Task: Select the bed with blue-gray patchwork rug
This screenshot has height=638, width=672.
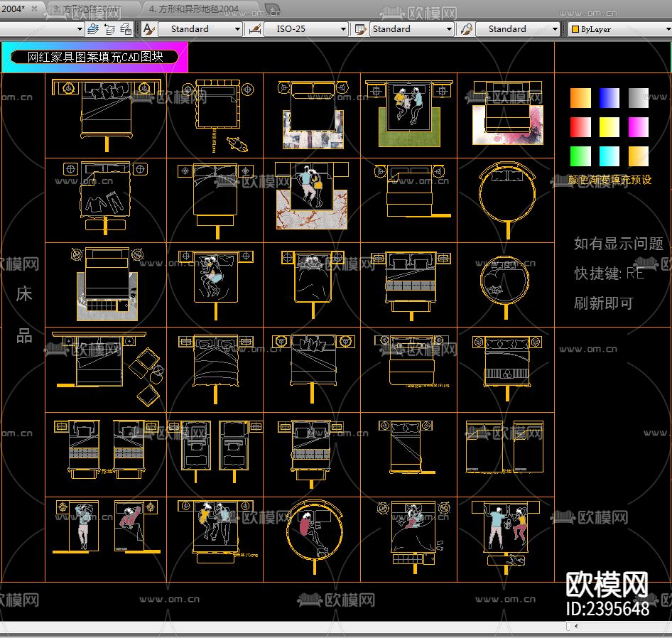Action: (313, 114)
